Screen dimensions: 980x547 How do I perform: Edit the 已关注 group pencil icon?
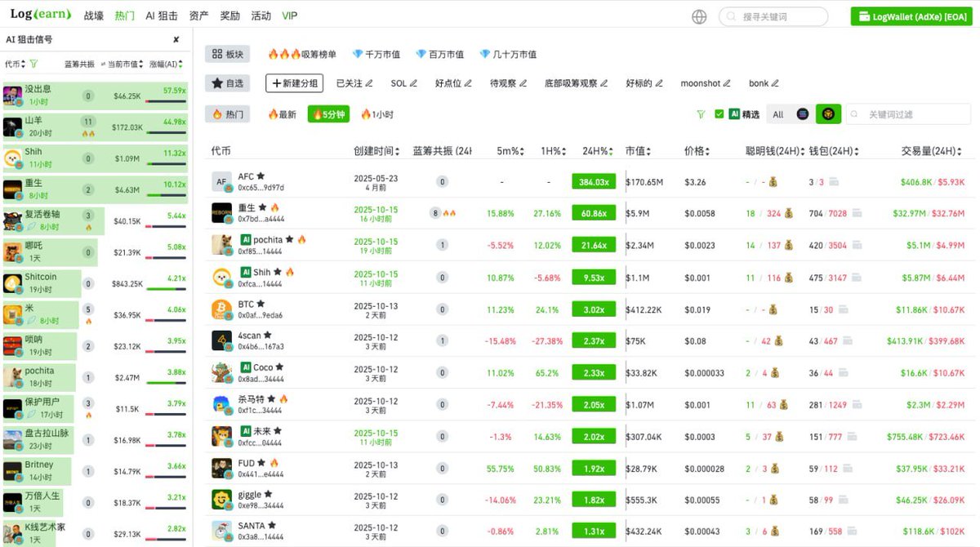pos(369,83)
